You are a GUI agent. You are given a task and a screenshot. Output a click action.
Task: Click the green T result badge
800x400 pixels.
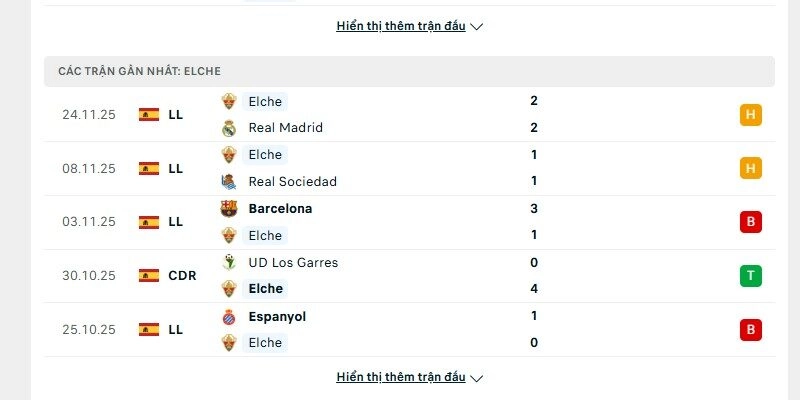[x=751, y=276]
